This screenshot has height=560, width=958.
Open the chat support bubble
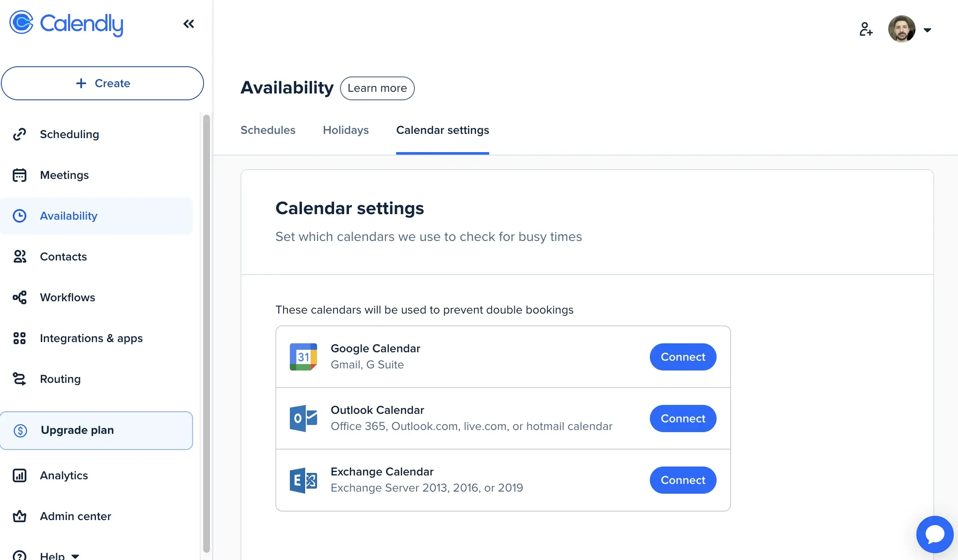point(934,534)
